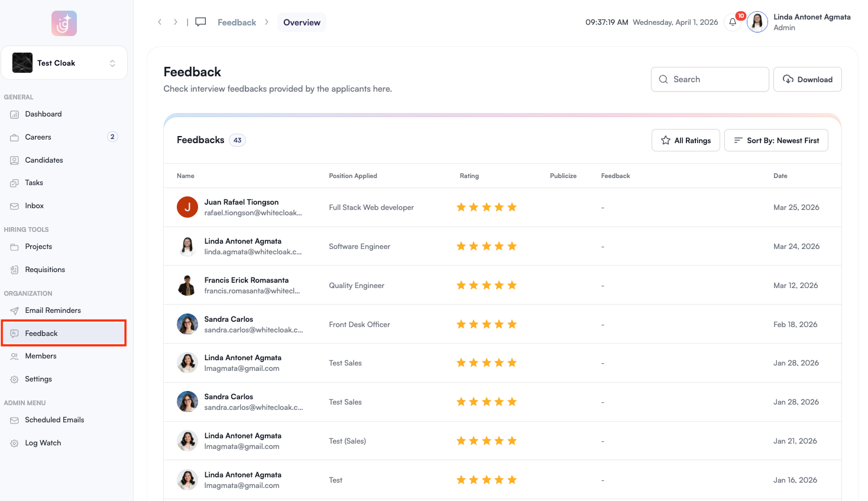The image size is (868, 501).
Task: Click the Feedback breadcrumb link
Action: 237,22
